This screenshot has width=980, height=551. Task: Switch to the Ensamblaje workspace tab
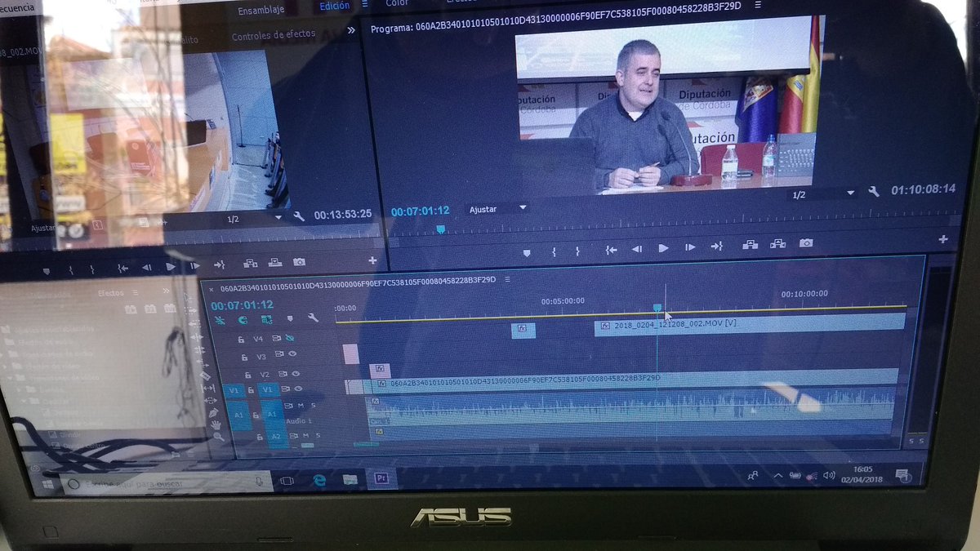pyautogui.click(x=261, y=11)
